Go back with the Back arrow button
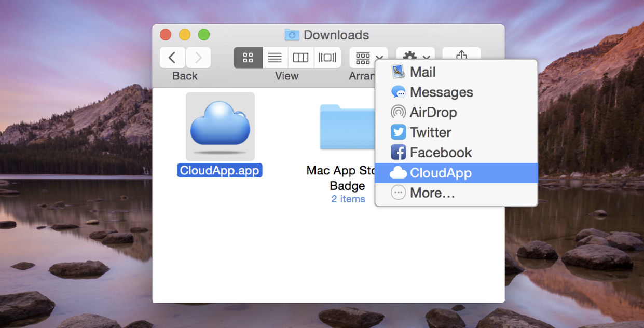644x328 pixels. tap(172, 58)
